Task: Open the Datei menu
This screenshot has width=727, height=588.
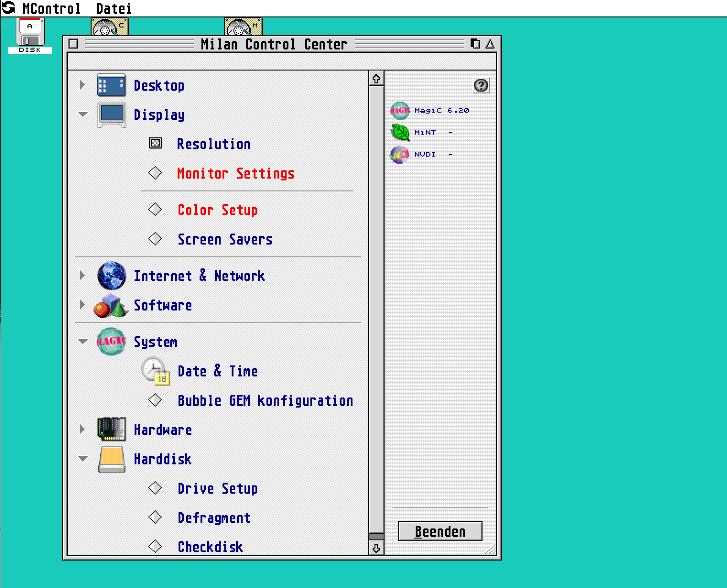Action: pyautogui.click(x=114, y=8)
